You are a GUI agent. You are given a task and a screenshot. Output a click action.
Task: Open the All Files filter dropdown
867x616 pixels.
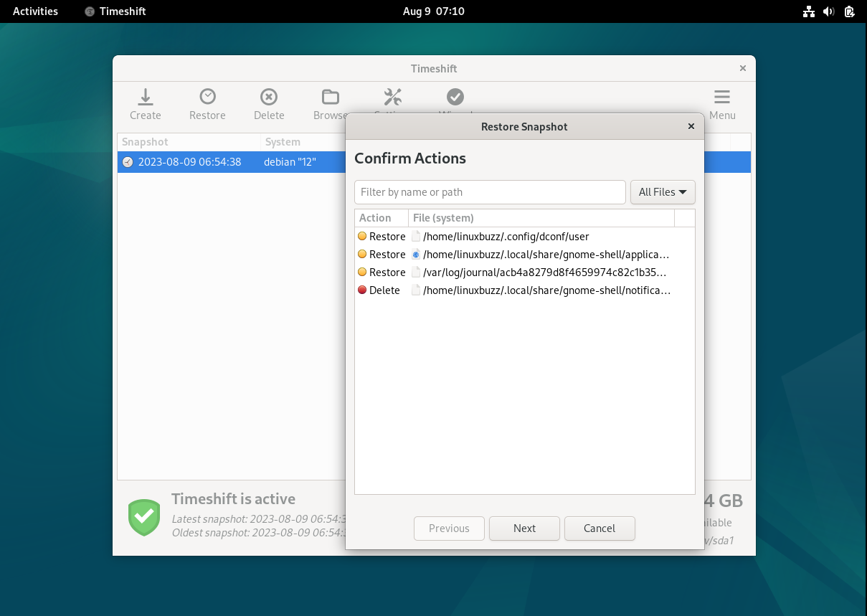663,192
